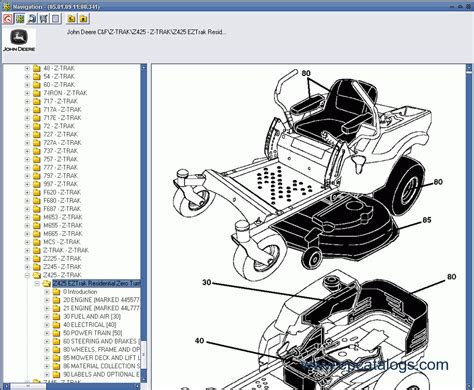Select the 72 - Z-TRAK tree item

point(59,126)
